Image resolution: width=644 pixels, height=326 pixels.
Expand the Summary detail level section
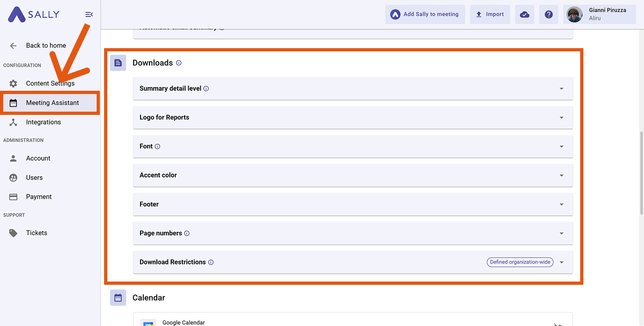click(x=561, y=88)
